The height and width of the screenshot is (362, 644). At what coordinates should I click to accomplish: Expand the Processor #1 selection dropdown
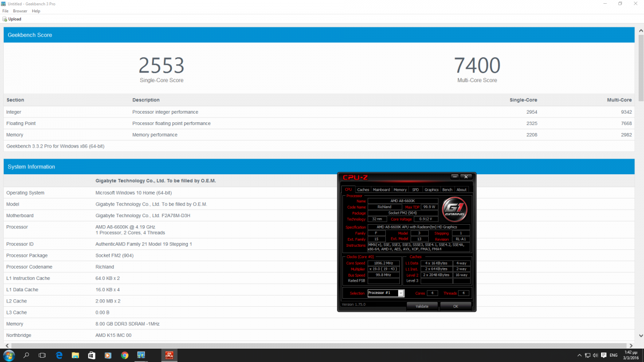pos(401,293)
